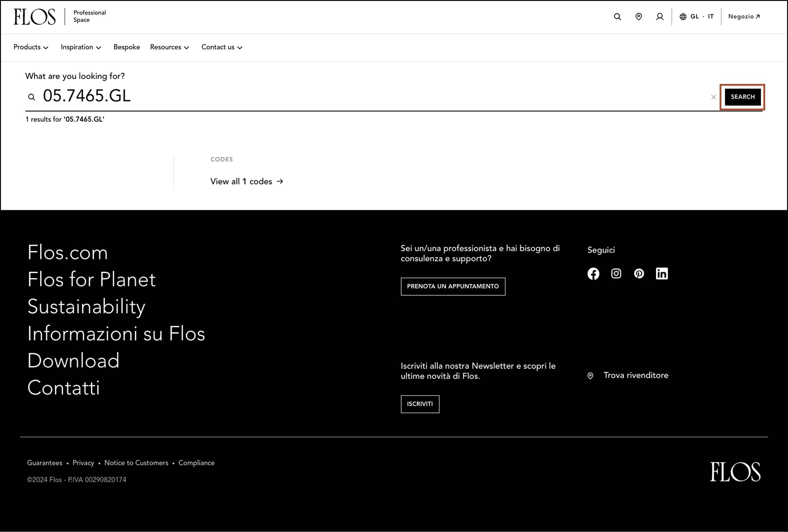Screen dimensions: 788x532
Task: Click the globe language selector GL · IT
Action: pyautogui.click(x=697, y=17)
